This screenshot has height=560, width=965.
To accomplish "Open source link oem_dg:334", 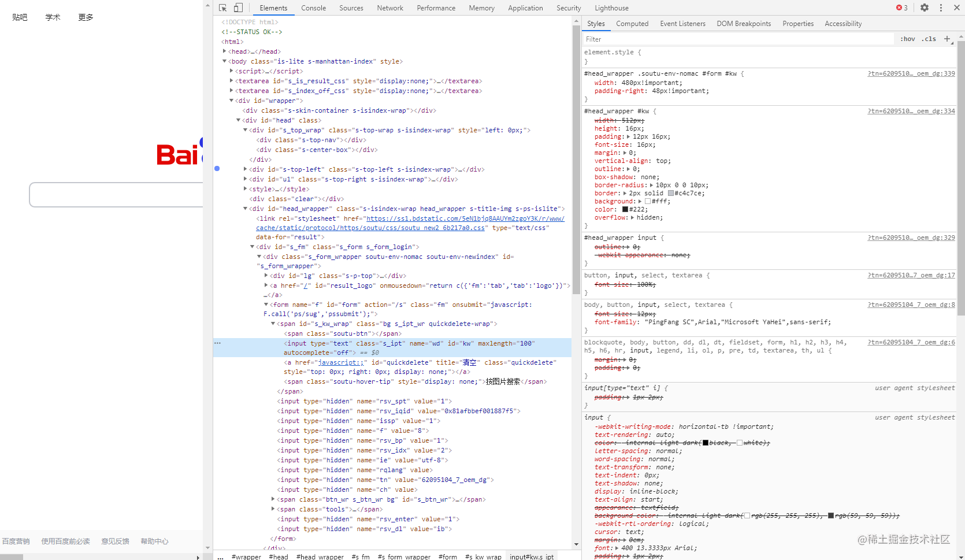I will (911, 111).
